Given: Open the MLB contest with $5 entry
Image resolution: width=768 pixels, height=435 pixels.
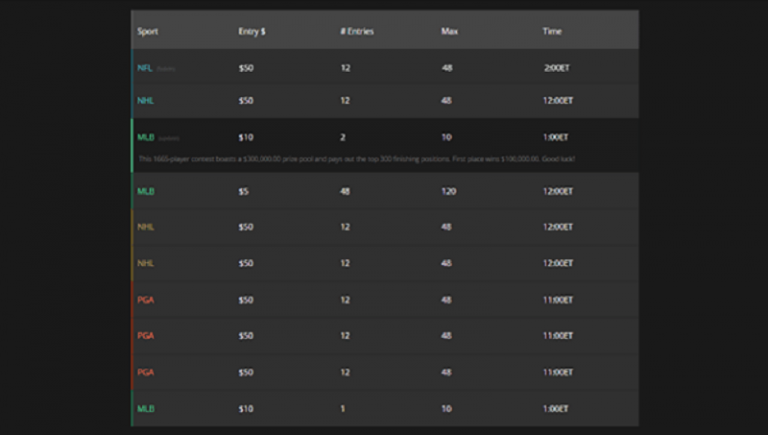Looking at the screenshot, I should tap(146, 191).
